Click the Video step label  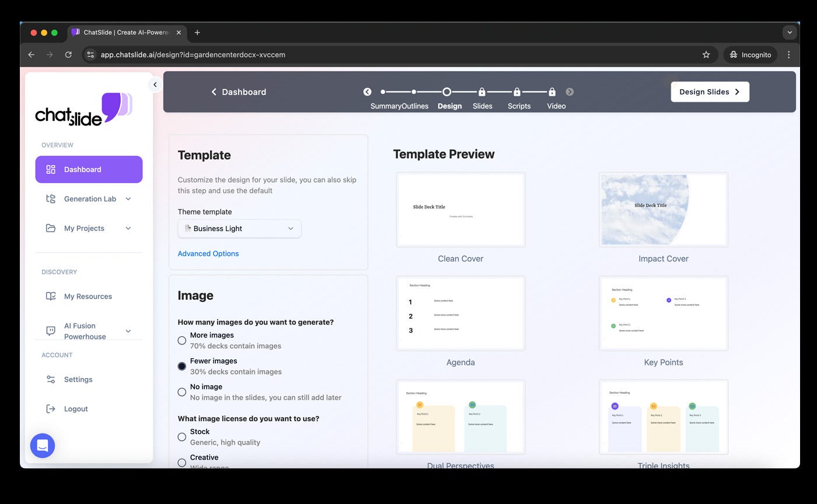click(556, 106)
